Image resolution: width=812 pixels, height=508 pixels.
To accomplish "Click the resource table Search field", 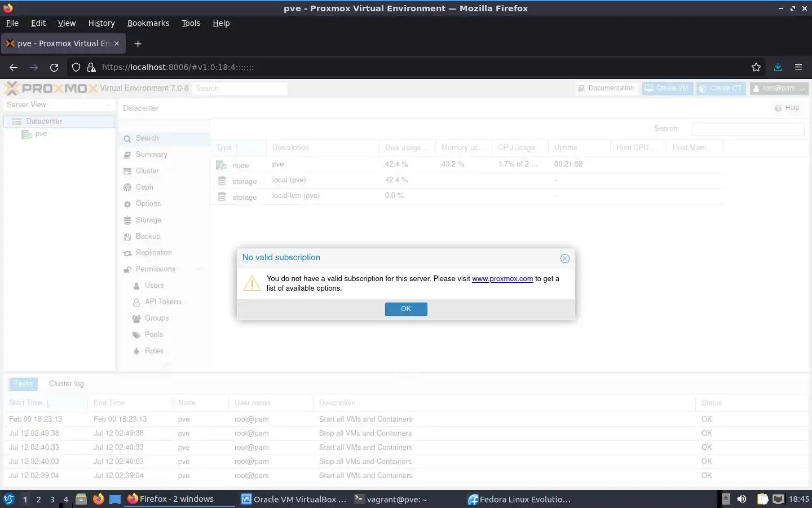I will pyautogui.click(x=748, y=129).
